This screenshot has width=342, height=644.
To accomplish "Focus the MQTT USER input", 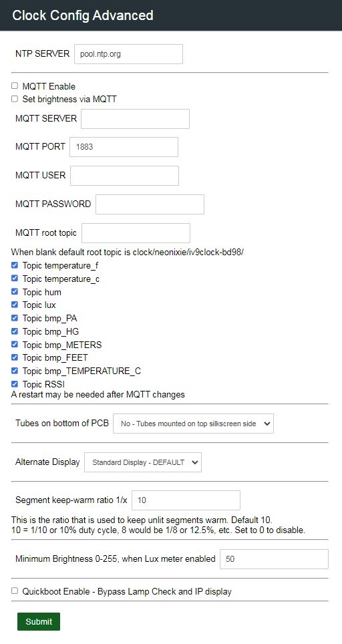I will point(124,176).
